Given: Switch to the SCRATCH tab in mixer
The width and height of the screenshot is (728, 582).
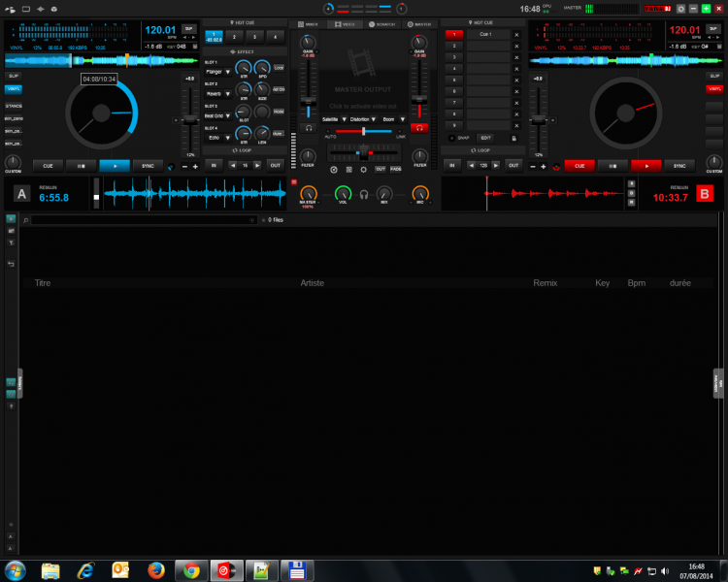Looking at the screenshot, I should tap(380, 23).
